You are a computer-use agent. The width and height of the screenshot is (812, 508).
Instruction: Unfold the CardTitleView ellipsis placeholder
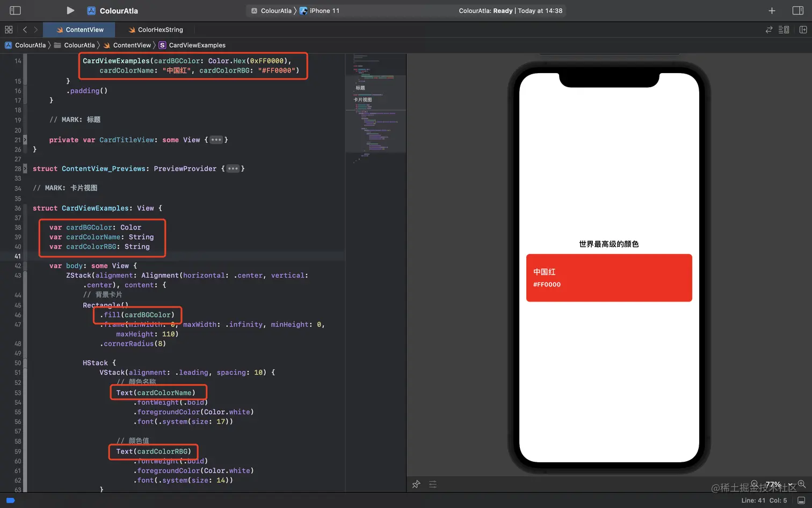216,140
